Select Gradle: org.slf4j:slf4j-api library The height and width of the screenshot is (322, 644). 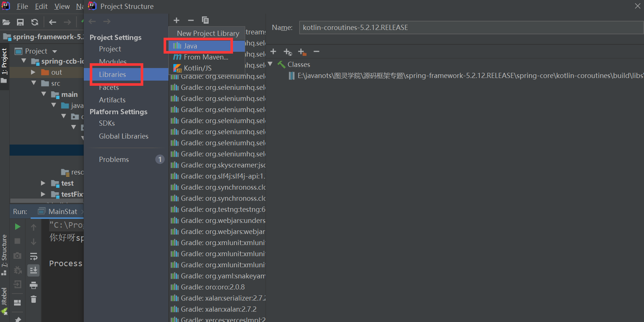click(x=218, y=176)
